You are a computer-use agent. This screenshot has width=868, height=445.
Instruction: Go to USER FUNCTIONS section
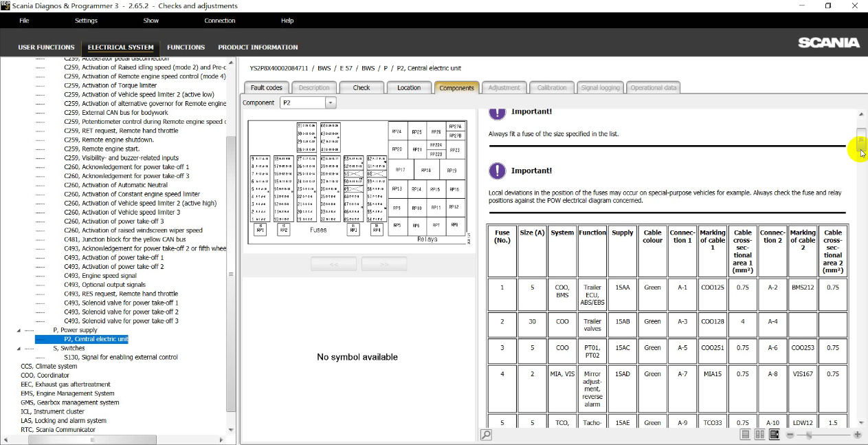[x=46, y=47]
